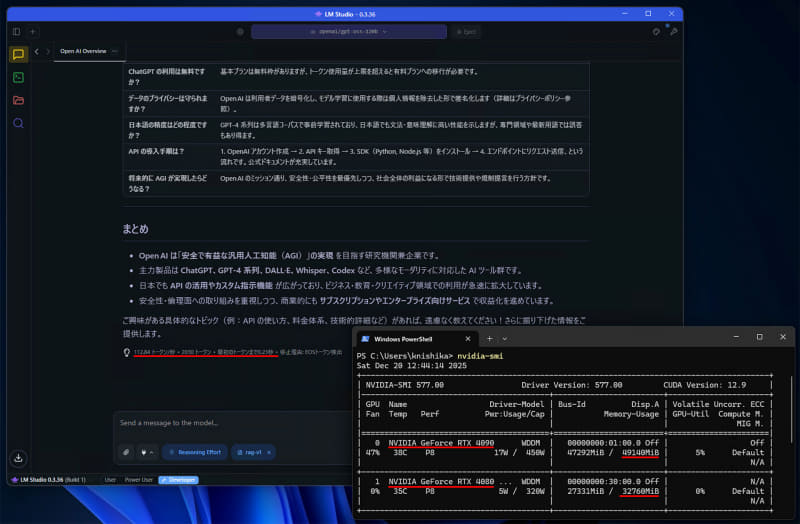Focus the Send a message to the model field
800x524 pixels.
point(232,423)
